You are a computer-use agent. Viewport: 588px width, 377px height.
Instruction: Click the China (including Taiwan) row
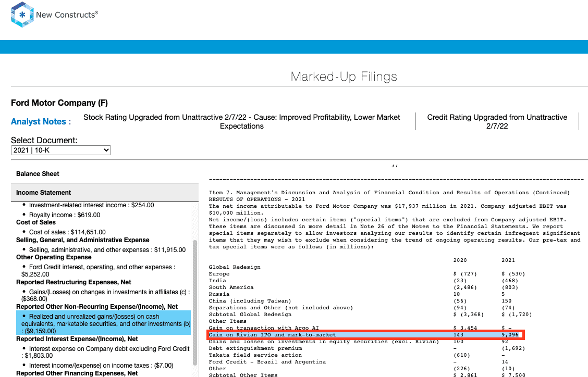click(360, 301)
